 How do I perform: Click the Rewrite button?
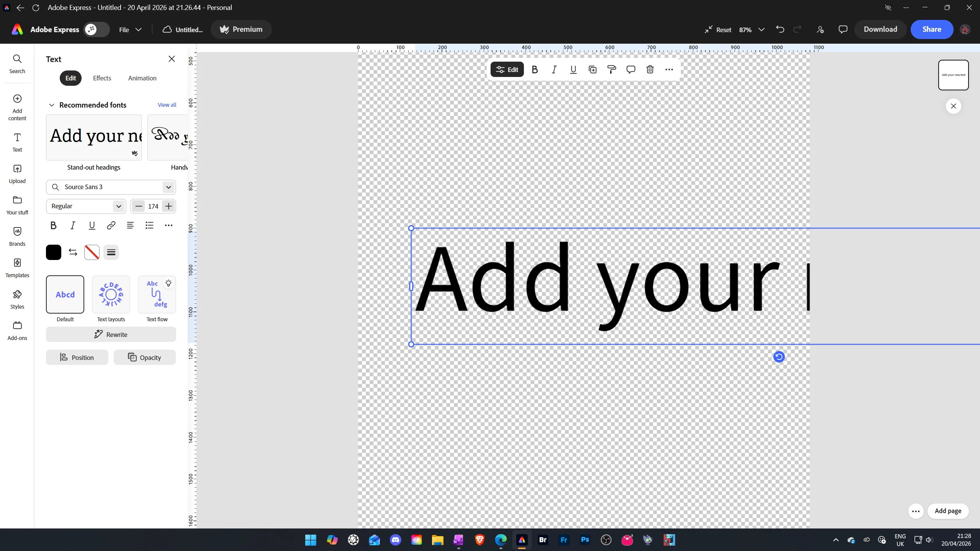click(111, 334)
